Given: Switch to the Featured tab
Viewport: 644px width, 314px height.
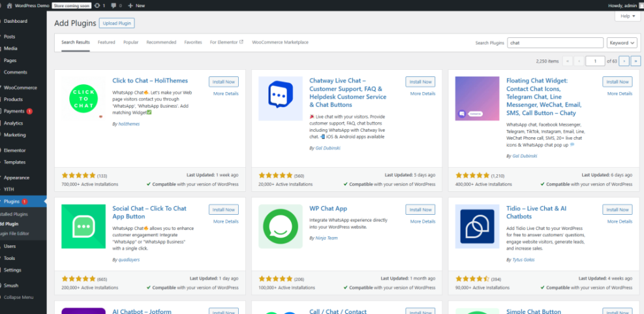Looking at the screenshot, I should [106, 42].
